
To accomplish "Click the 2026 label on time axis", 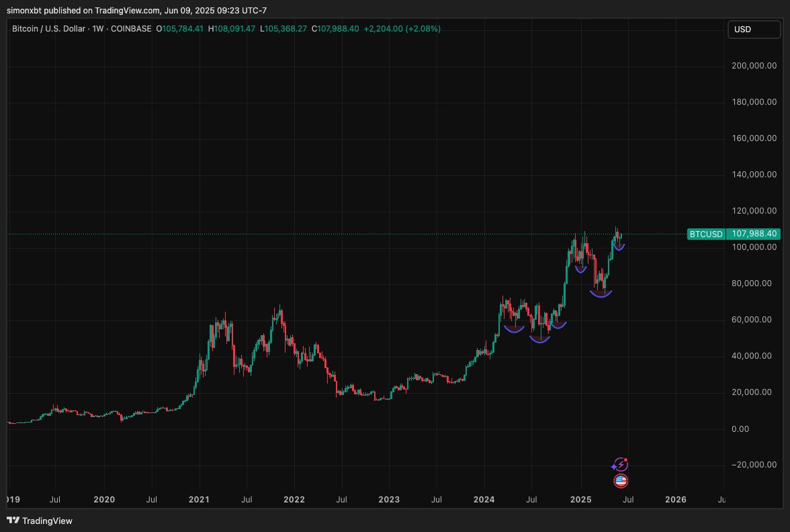I will coord(676,500).
